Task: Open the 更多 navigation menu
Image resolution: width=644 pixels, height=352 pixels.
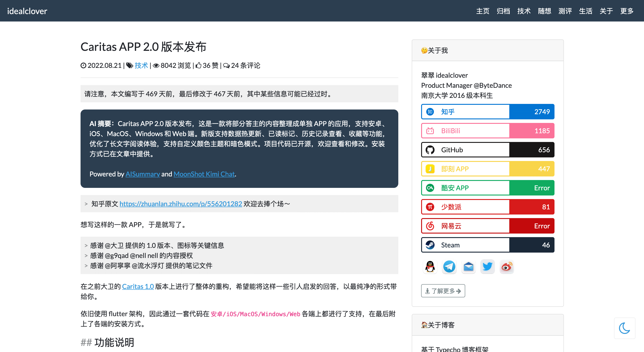Action: 627,11
